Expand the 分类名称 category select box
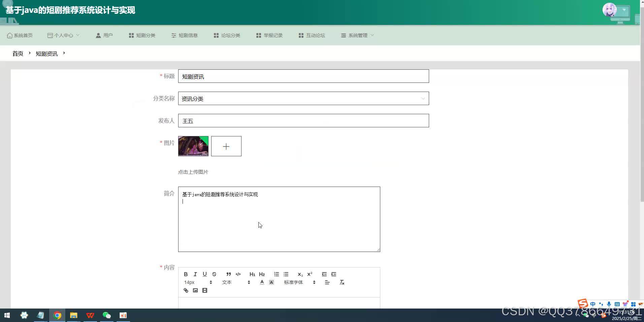Image resolution: width=644 pixels, height=322 pixels. 303,98
